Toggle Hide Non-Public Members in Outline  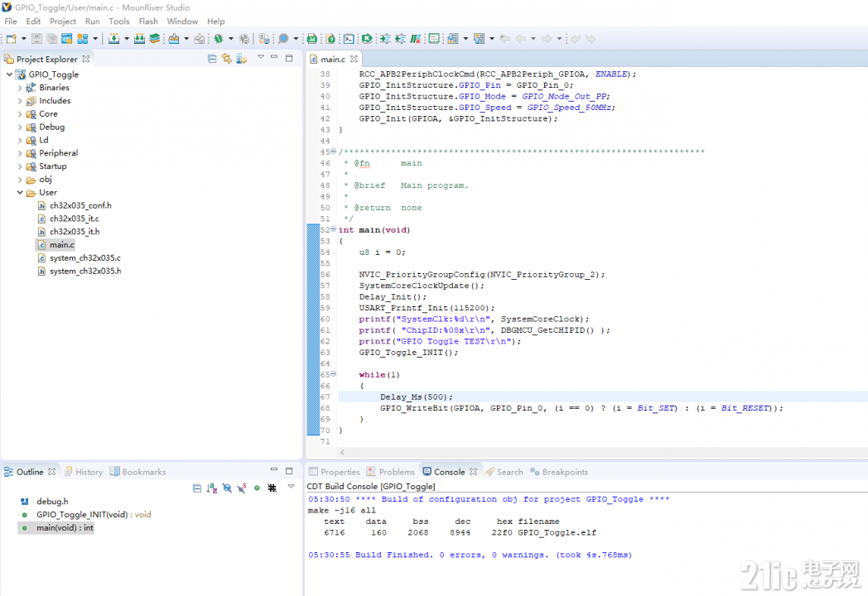coord(257,488)
